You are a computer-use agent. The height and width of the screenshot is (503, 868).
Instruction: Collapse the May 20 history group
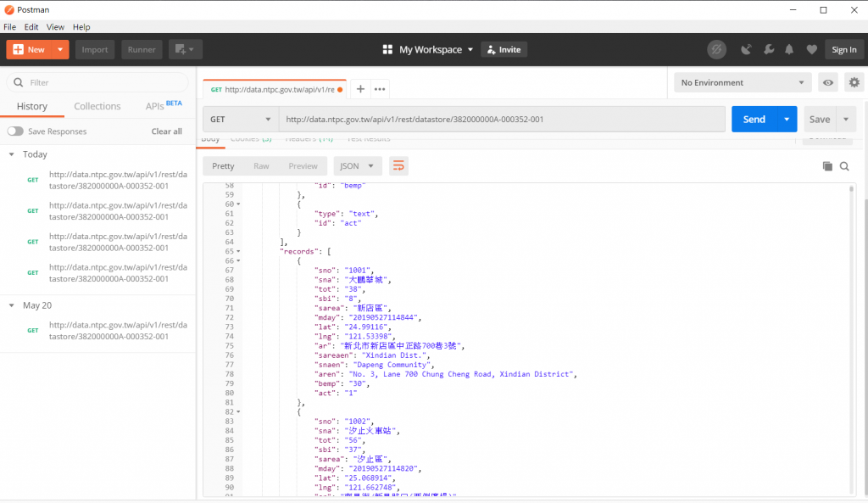(12, 305)
